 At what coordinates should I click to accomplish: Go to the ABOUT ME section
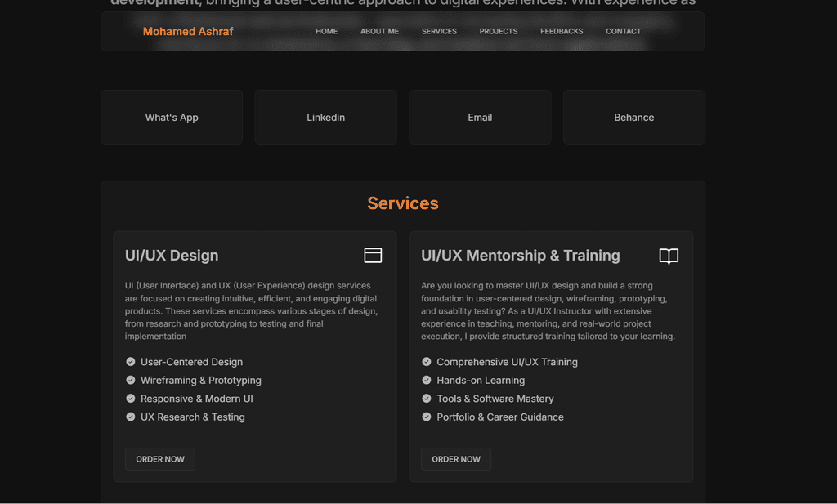point(379,32)
